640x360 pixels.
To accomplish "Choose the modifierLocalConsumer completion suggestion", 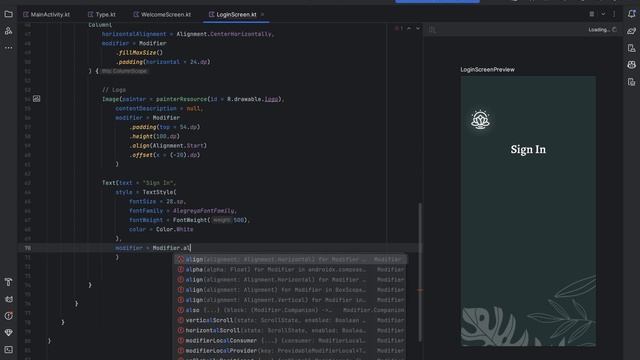I will point(290,340).
